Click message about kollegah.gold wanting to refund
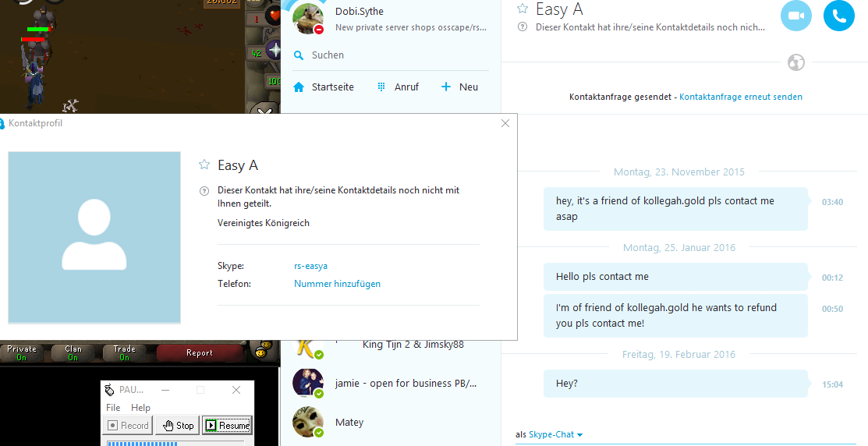The width and height of the screenshot is (868, 446). pos(675,316)
